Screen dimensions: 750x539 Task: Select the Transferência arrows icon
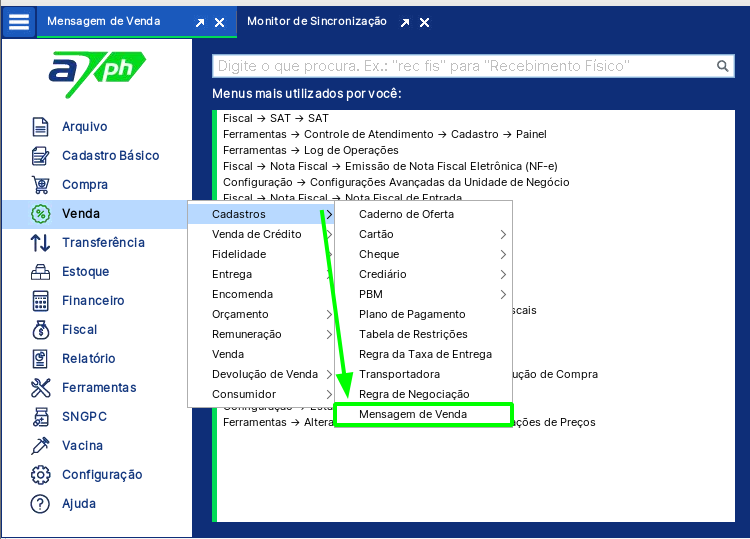tap(40, 243)
